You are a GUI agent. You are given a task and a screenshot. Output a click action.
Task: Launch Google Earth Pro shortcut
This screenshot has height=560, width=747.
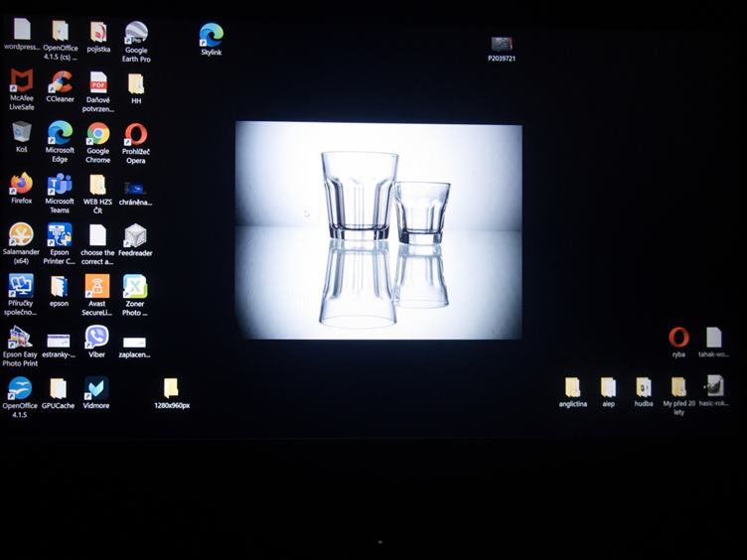coord(136,33)
